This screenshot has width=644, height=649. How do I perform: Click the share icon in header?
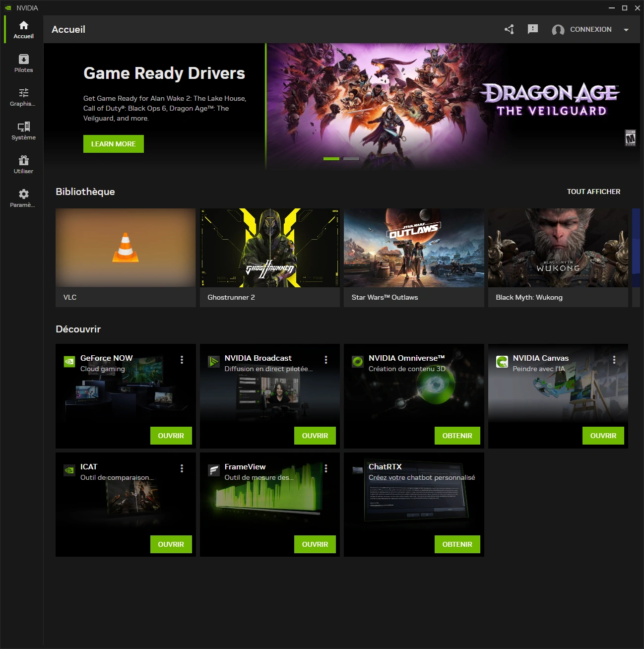(509, 29)
